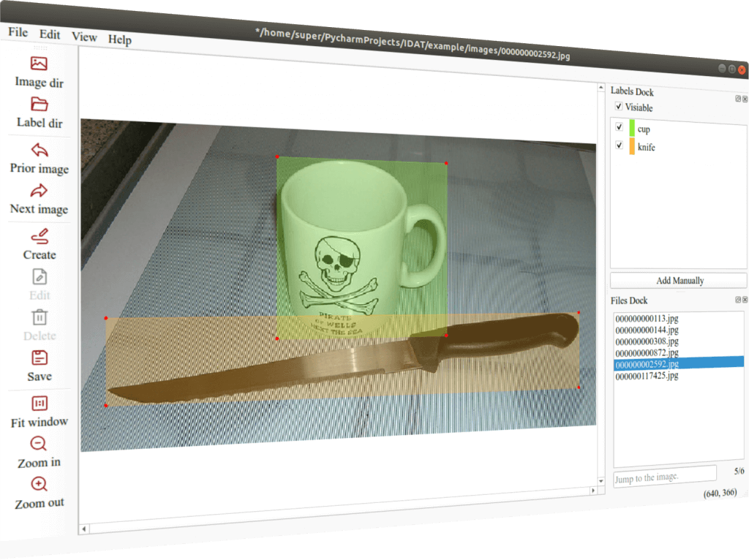Screen dimensions: 749x560
Task: Click the Zoom out magnifier icon
Action: [x=39, y=484]
